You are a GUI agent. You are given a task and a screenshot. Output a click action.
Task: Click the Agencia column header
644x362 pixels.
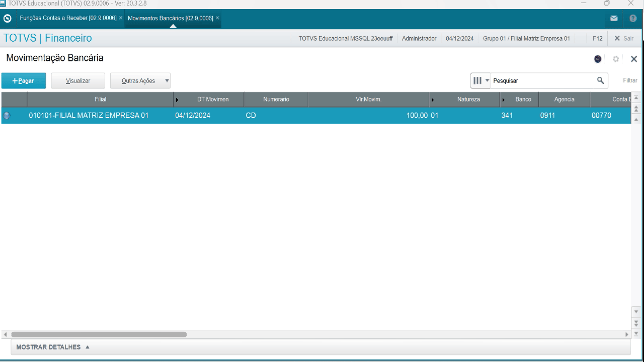tap(564, 100)
